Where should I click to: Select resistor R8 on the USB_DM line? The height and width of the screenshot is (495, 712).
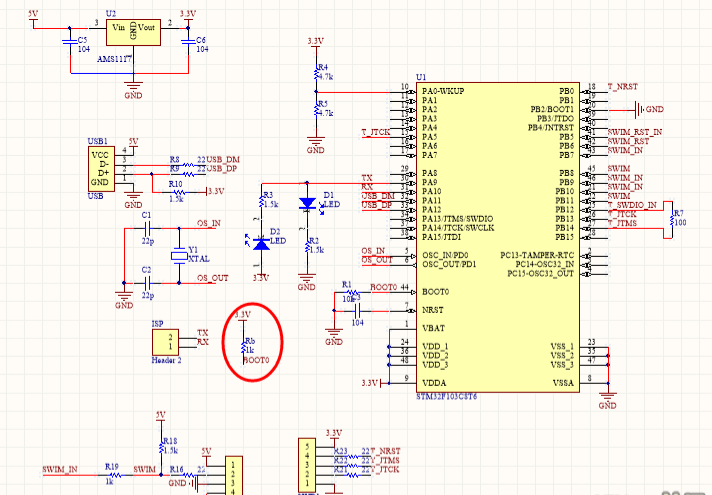(188, 165)
